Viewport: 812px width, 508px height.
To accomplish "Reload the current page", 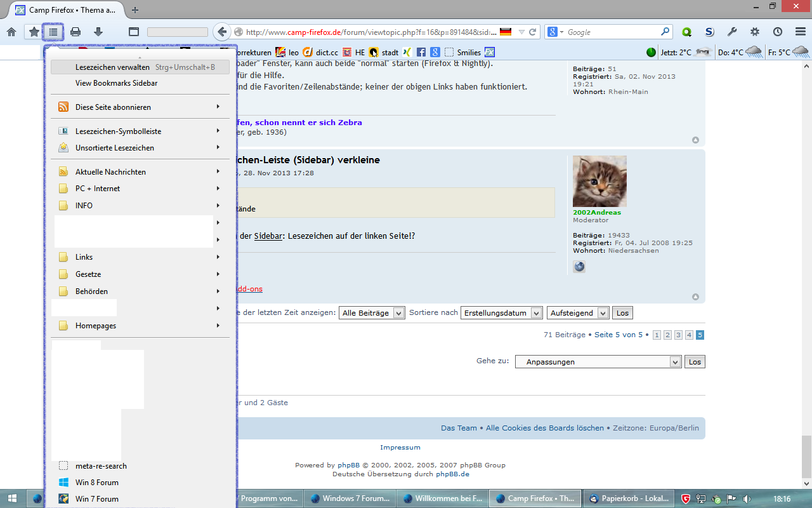I will tap(534, 32).
